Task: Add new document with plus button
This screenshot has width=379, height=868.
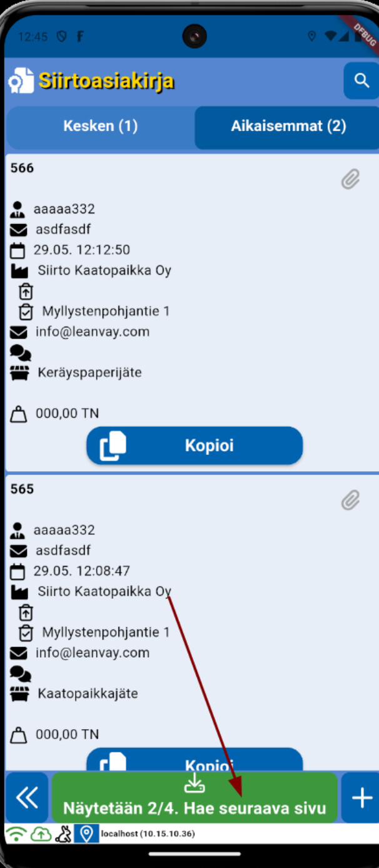Action: click(x=361, y=797)
